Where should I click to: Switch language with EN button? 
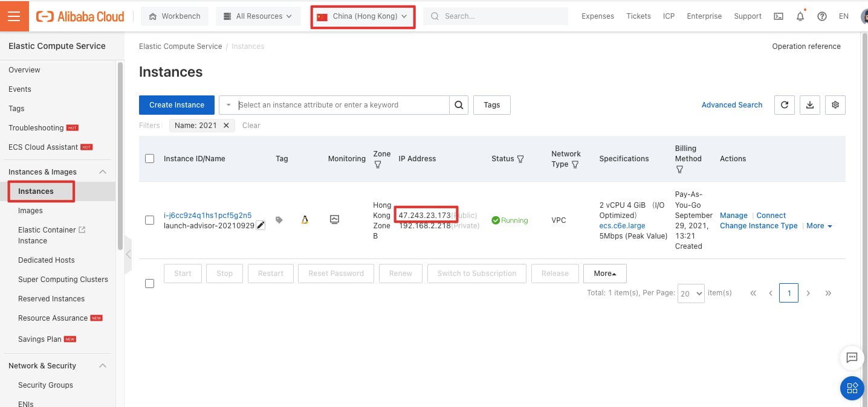click(x=844, y=16)
